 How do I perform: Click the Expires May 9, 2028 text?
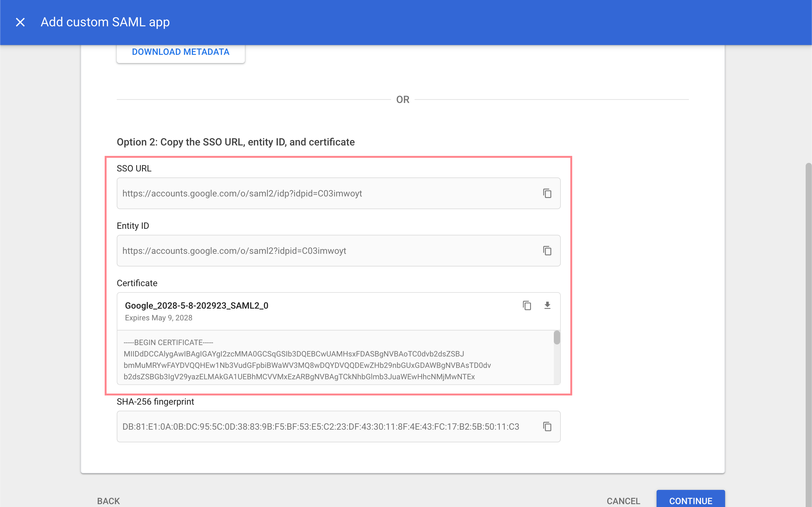[158, 318]
